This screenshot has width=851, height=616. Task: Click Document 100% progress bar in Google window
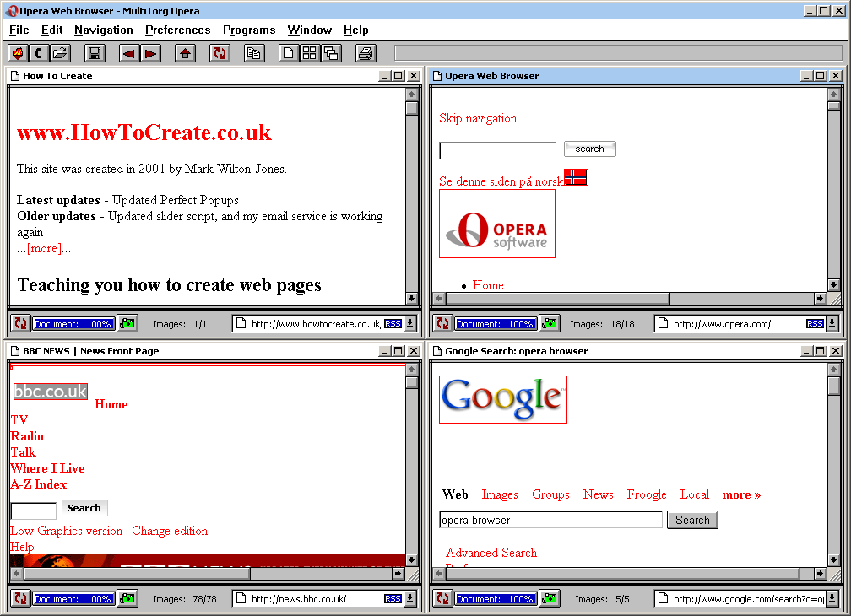(x=495, y=598)
